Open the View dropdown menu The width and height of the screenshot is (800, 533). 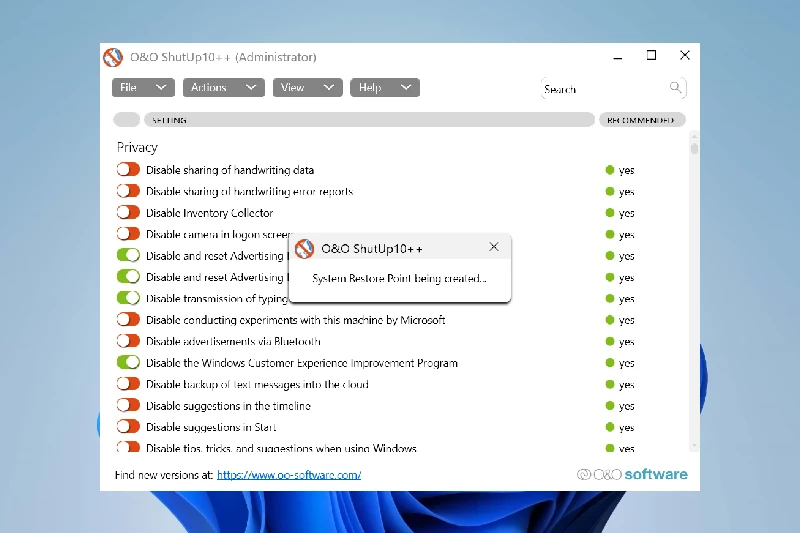point(307,88)
